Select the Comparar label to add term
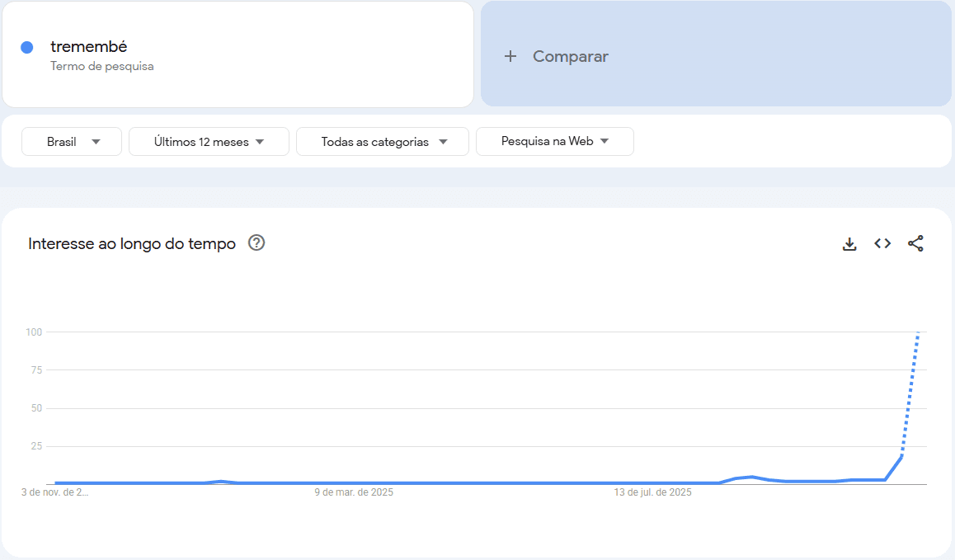 570,56
